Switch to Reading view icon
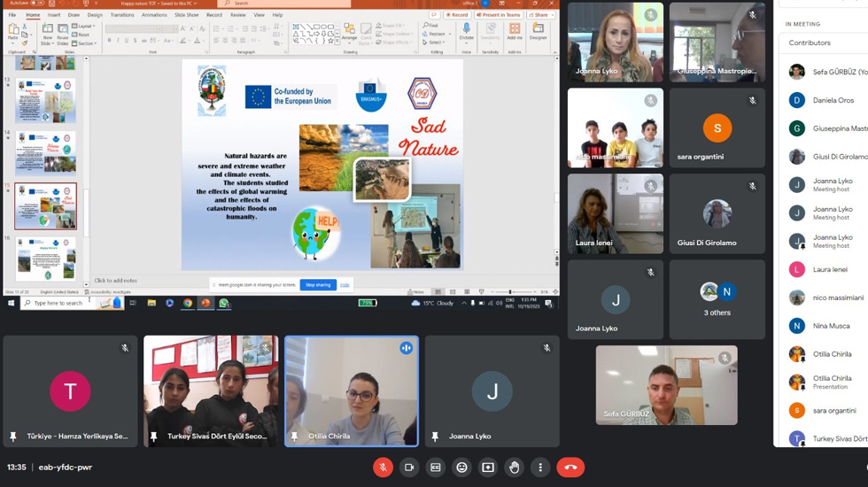The height and width of the screenshot is (487, 868). pos(467,291)
